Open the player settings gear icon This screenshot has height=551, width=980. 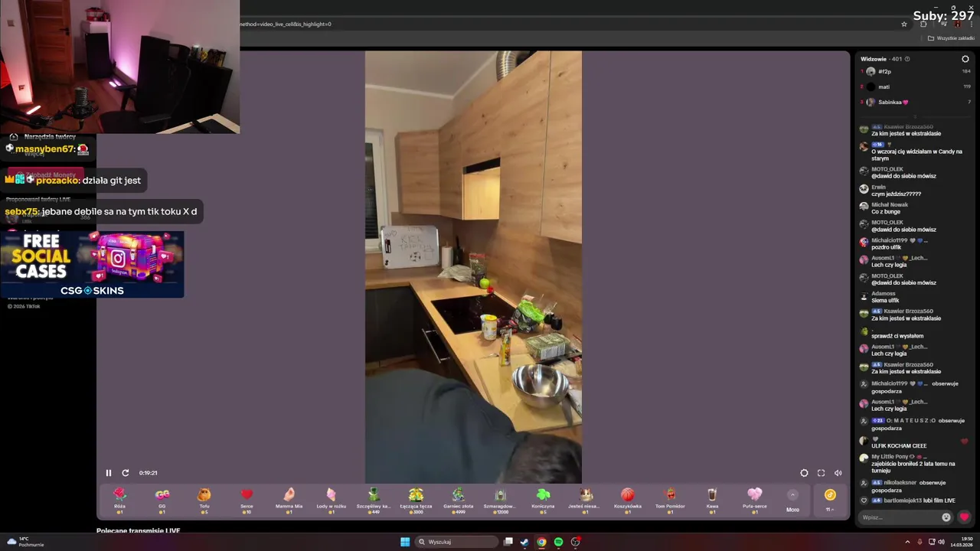pos(804,473)
